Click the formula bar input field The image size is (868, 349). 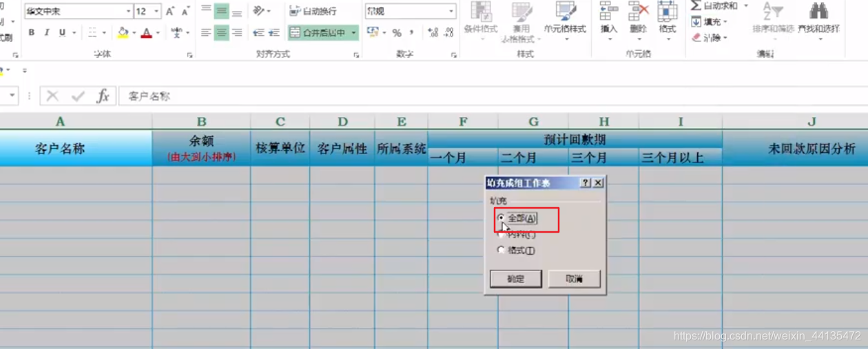coord(493,96)
